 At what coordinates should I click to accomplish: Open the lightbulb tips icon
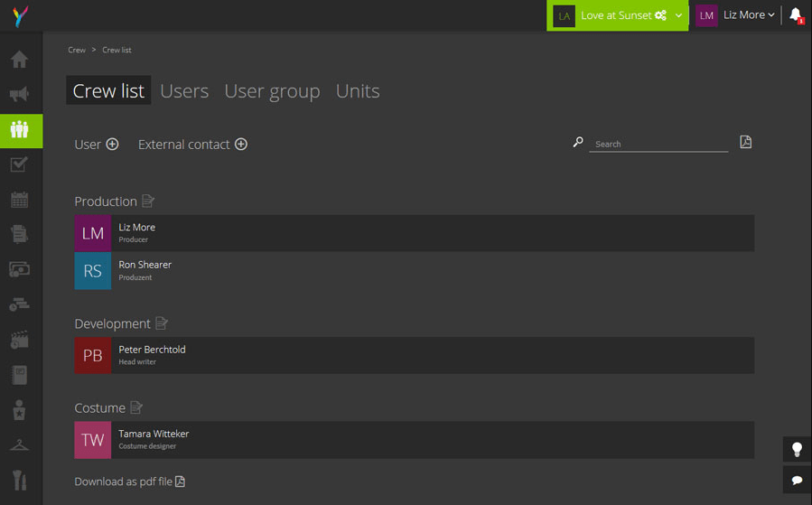click(797, 449)
